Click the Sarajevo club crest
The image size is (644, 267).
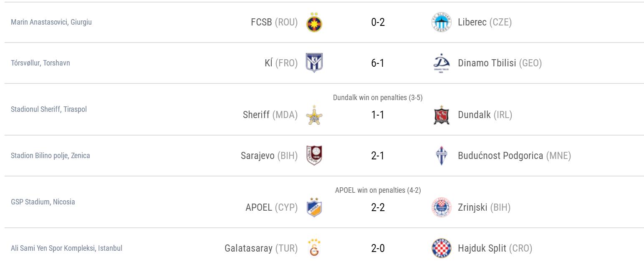pos(314,156)
